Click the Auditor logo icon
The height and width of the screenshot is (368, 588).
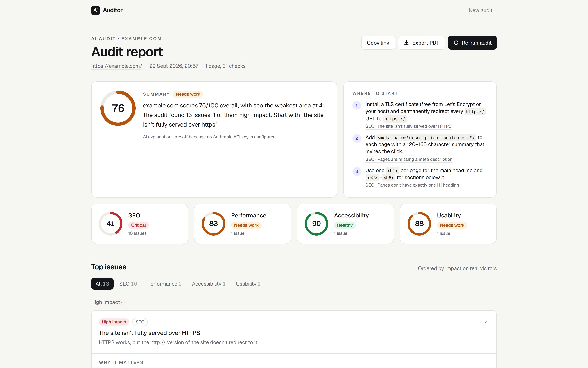(x=96, y=10)
